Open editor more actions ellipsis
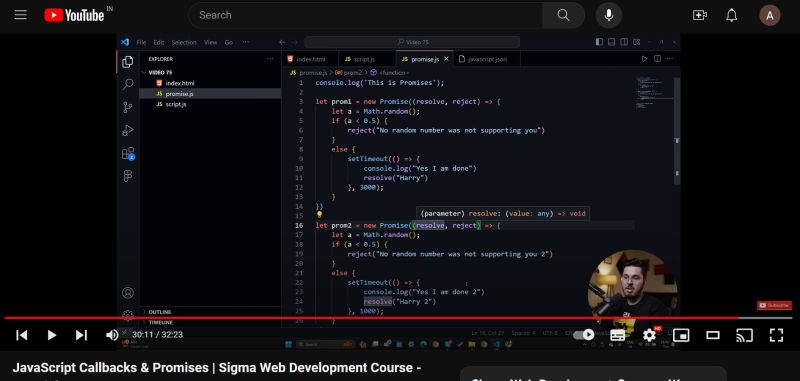800x381 pixels. click(670, 59)
